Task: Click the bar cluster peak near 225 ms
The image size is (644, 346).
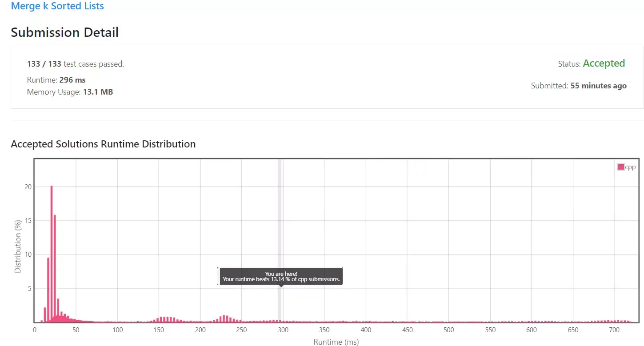Action: [224, 318]
